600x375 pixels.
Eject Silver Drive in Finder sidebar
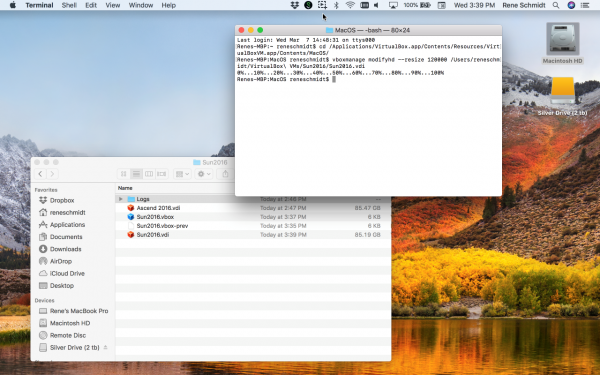click(105, 347)
